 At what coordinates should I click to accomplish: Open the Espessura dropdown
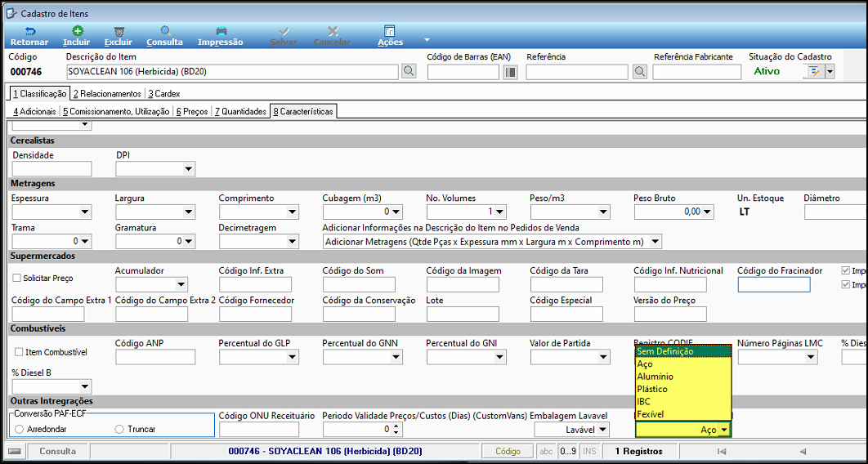[x=85, y=212]
